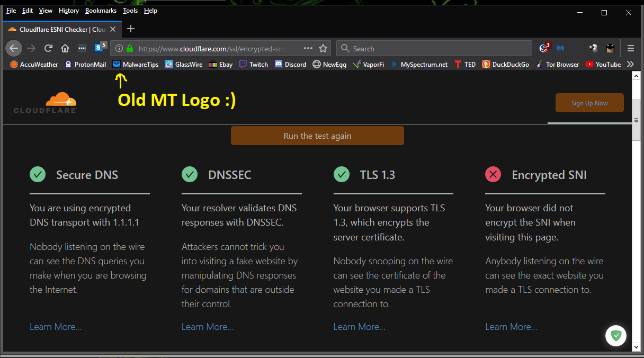This screenshot has width=644, height=358.
Task: Click the Secure DNS green check icon
Action: [38, 174]
